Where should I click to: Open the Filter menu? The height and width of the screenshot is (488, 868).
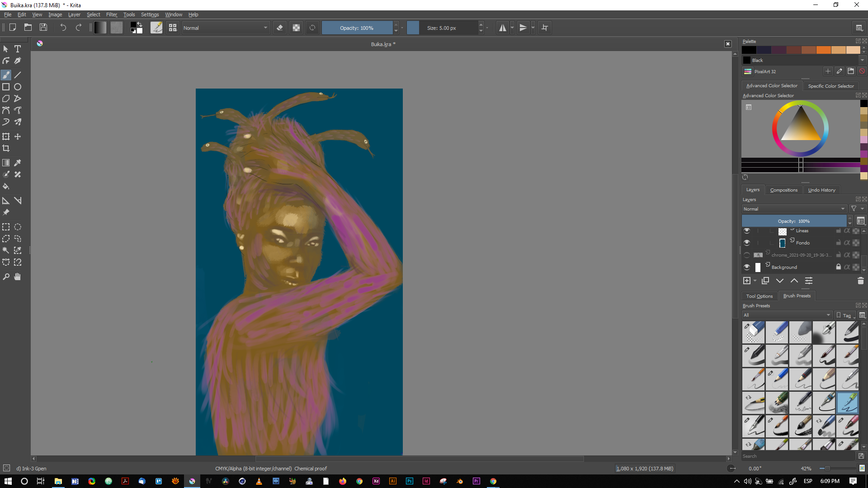(112, 14)
